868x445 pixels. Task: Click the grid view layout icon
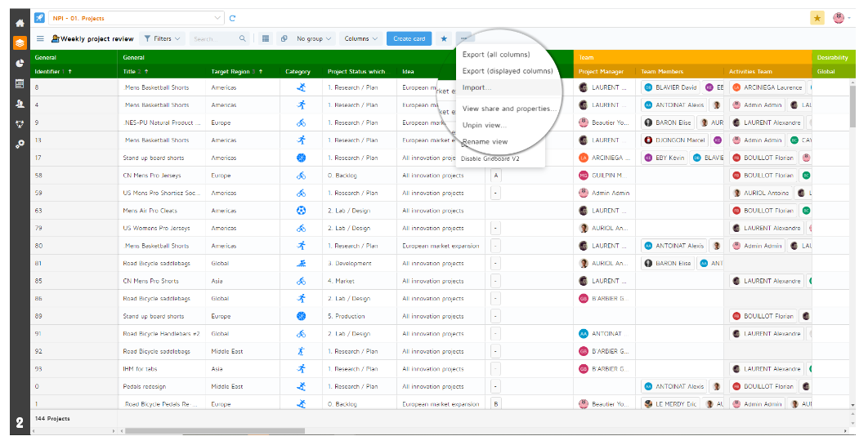[265, 38]
